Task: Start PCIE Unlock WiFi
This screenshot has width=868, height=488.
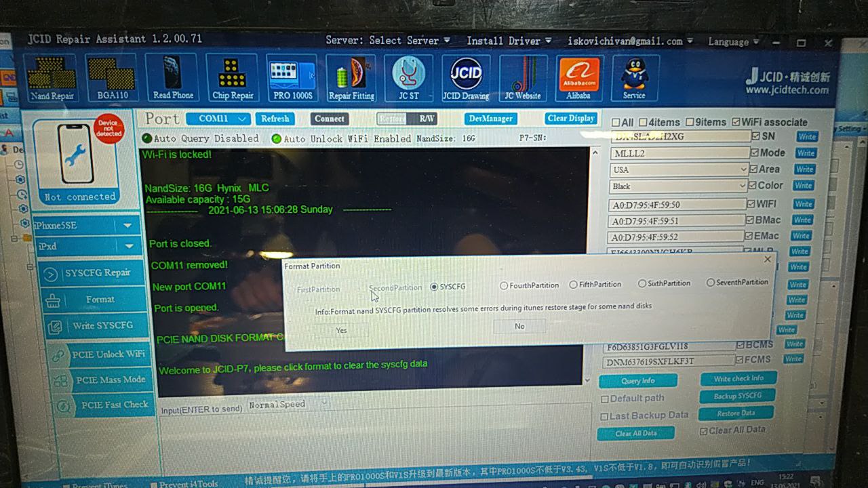Action: tap(100, 354)
